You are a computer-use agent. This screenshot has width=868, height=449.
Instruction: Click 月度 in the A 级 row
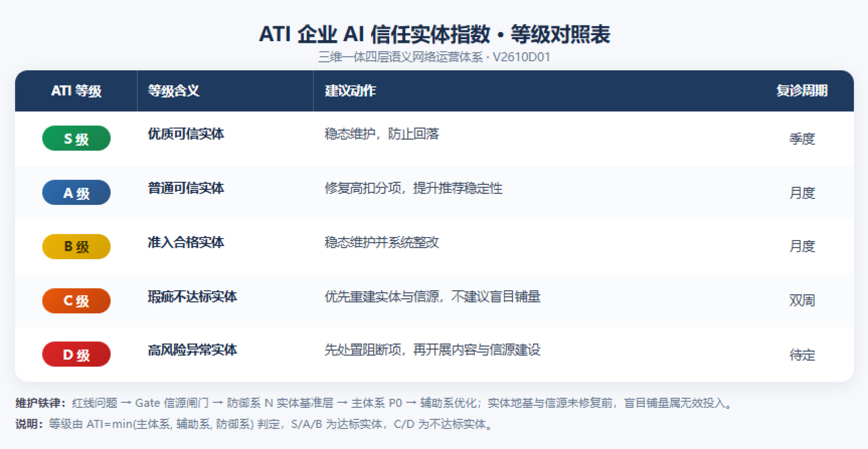pos(802,193)
